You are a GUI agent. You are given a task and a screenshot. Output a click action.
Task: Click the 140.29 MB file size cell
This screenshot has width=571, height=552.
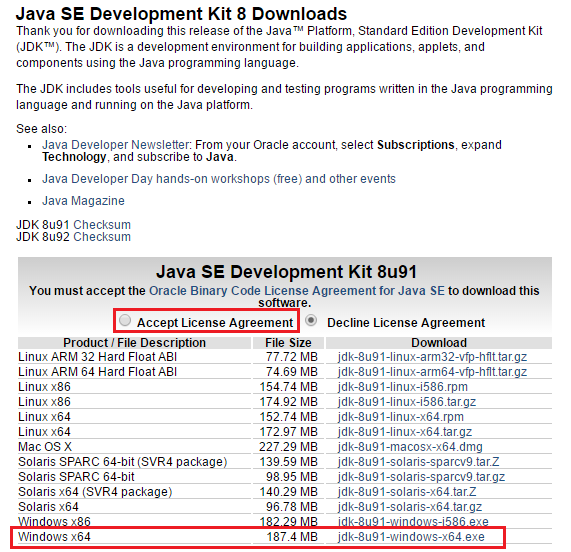288,492
